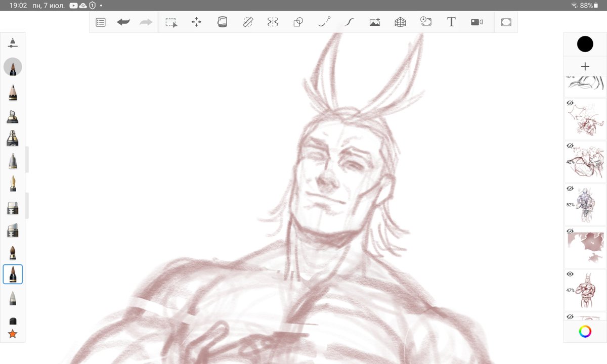607x364 pixels.
Task: Toggle full screen canvas mode
Action: click(x=506, y=22)
